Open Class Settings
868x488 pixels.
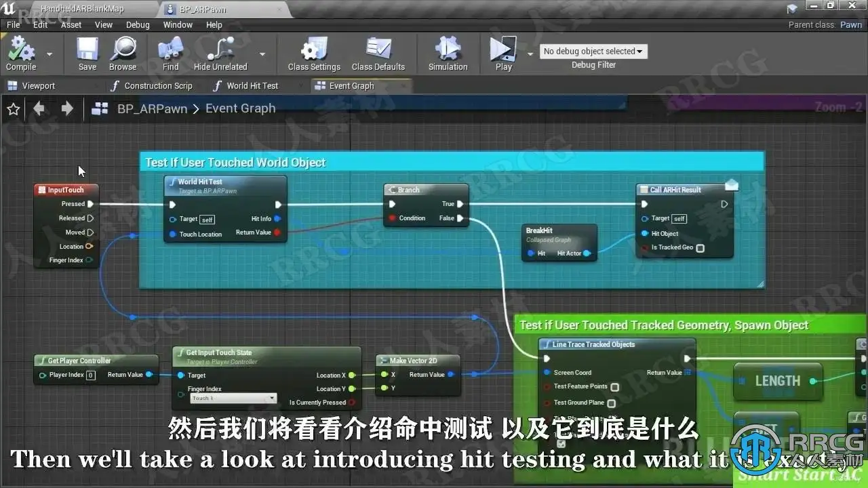(314, 54)
